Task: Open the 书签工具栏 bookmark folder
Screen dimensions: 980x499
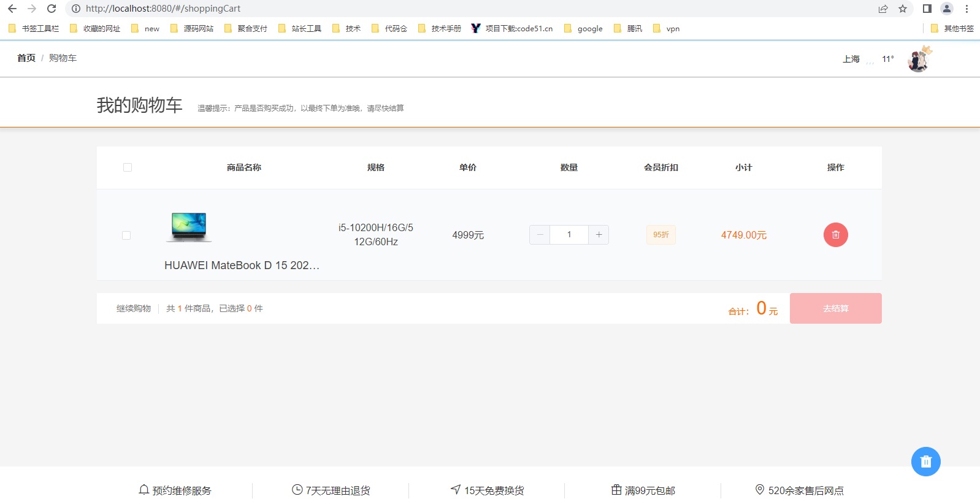Action: click(34, 28)
